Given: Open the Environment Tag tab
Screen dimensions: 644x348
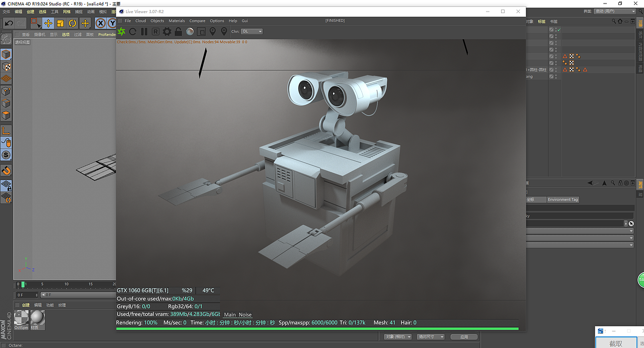Looking at the screenshot, I should tap(563, 200).
